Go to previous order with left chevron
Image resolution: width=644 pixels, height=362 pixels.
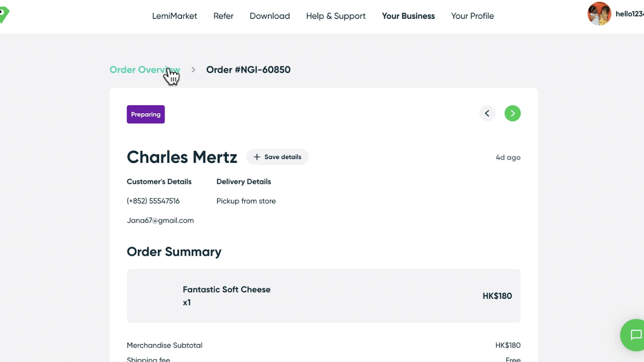(x=487, y=113)
